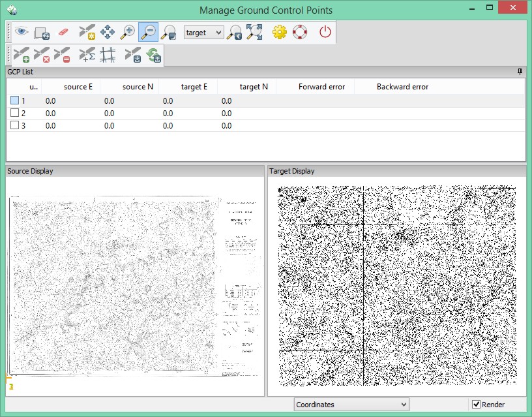Delete the selected GCP with the red X icon
The height and width of the screenshot is (417, 532).
pyautogui.click(x=42, y=55)
